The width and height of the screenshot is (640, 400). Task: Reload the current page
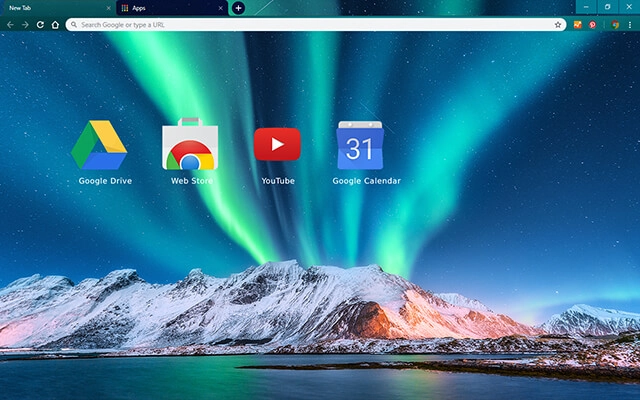click(x=40, y=25)
